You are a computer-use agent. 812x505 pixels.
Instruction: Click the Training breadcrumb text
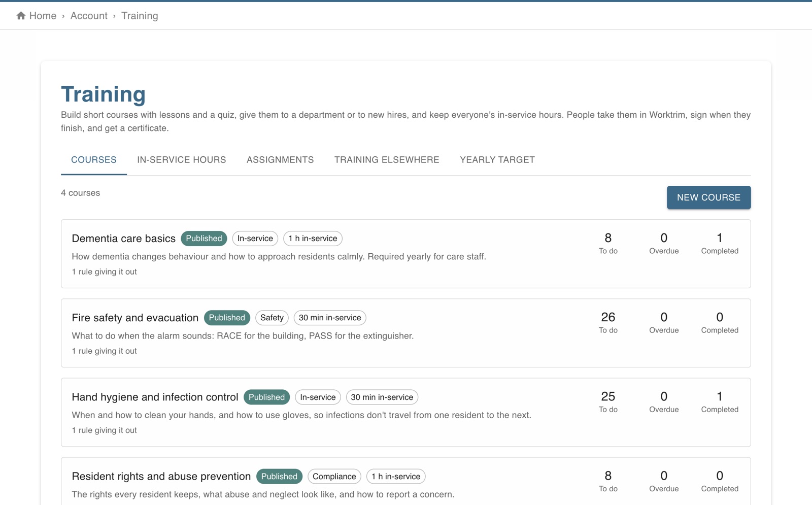(140, 16)
